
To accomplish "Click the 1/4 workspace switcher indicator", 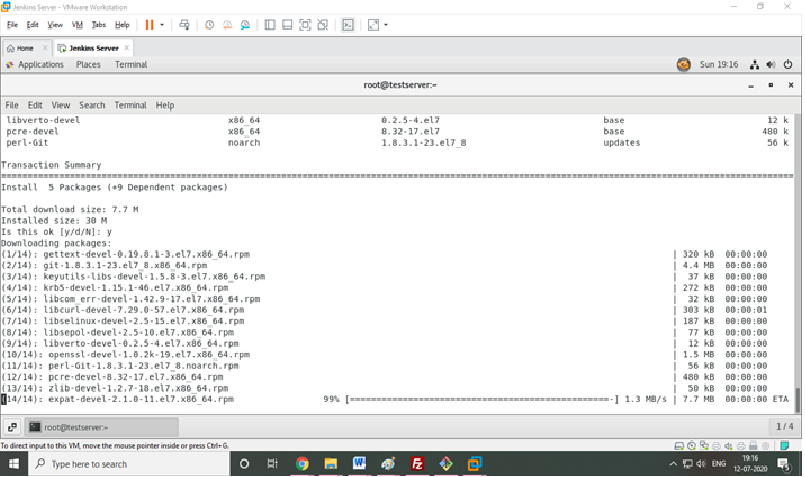I will click(x=784, y=427).
